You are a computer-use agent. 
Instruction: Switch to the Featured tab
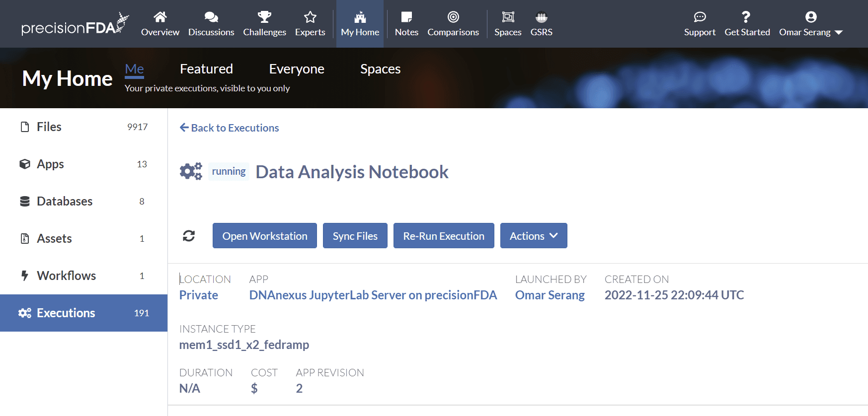pyautogui.click(x=206, y=69)
